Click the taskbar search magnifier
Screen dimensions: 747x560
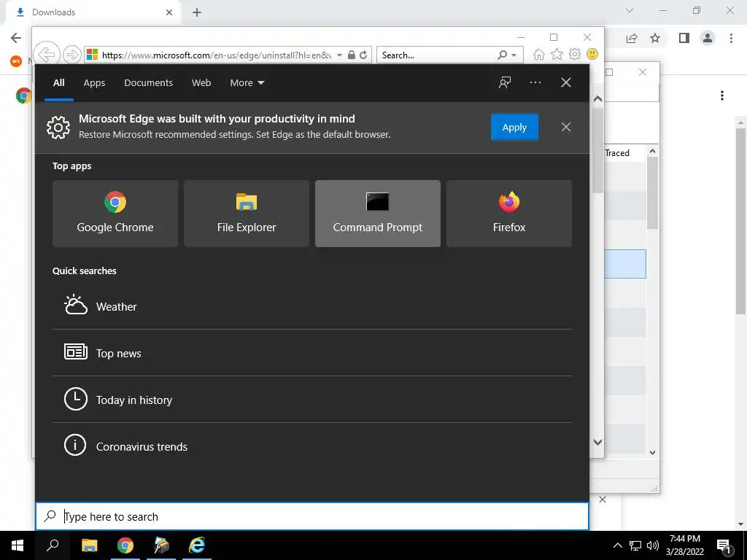[53, 545]
